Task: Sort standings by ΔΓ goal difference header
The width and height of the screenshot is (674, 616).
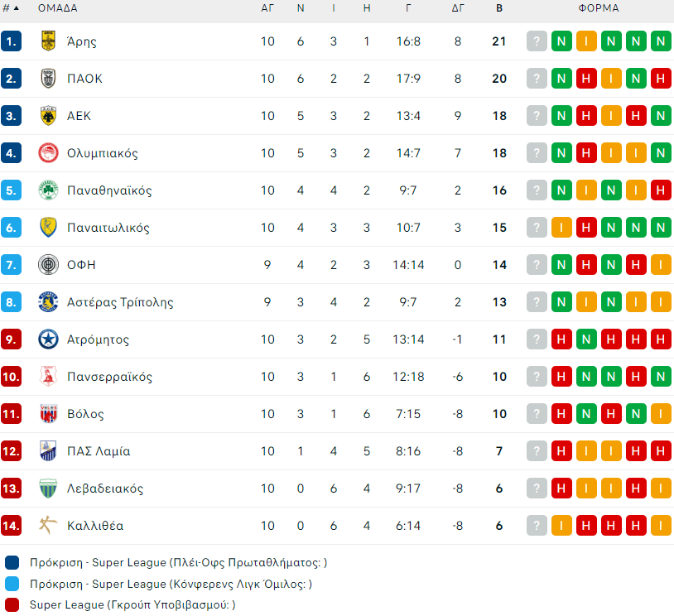Action: tap(458, 8)
